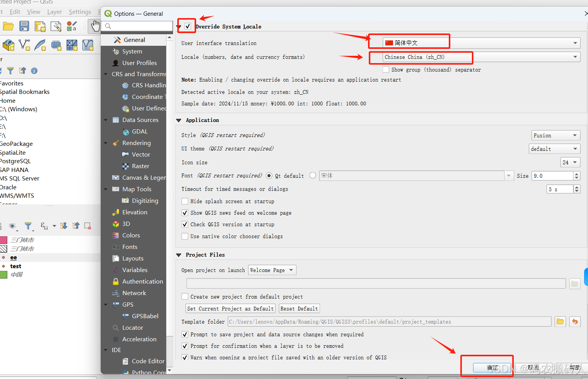Click the 确定 OK button
This screenshot has height=379, width=588.
coord(492,368)
